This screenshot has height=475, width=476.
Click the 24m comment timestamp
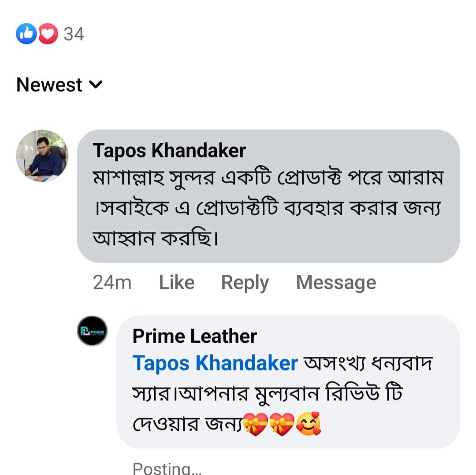coord(112,283)
